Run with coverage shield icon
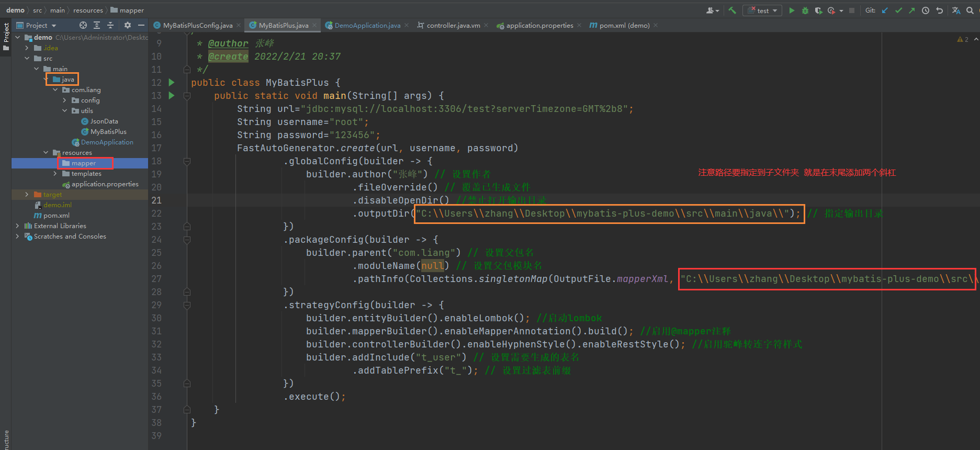 coord(818,10)
